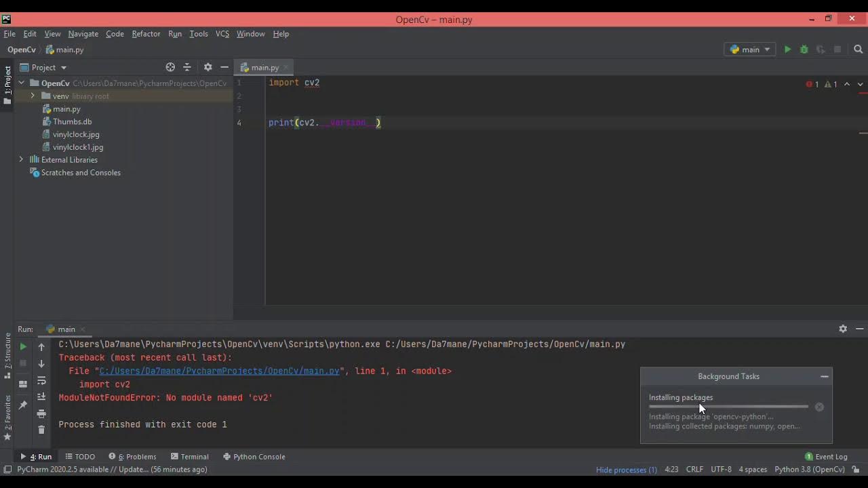Collapse all in Project panel
868x488 pixels.
(x=187, y=67)
